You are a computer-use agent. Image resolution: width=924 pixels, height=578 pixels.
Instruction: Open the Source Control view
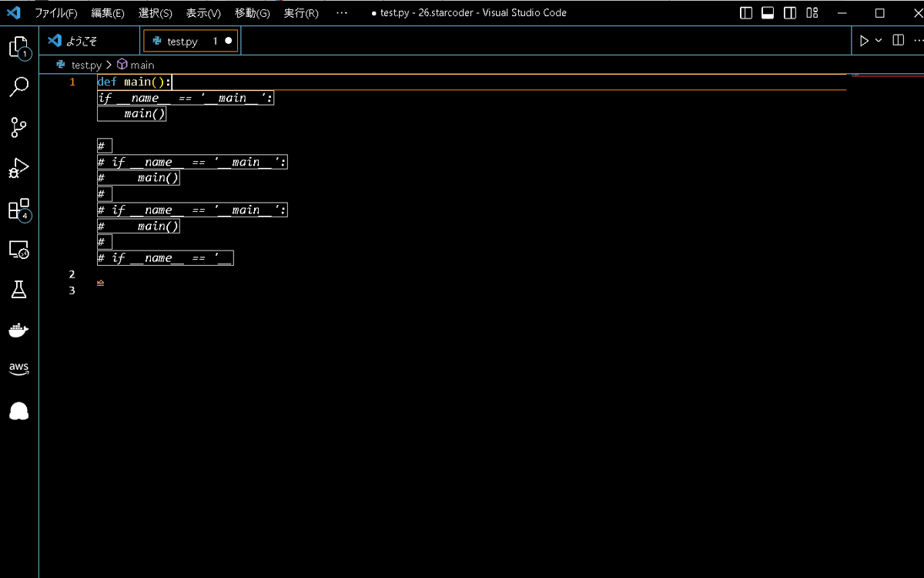coord(19,128)
